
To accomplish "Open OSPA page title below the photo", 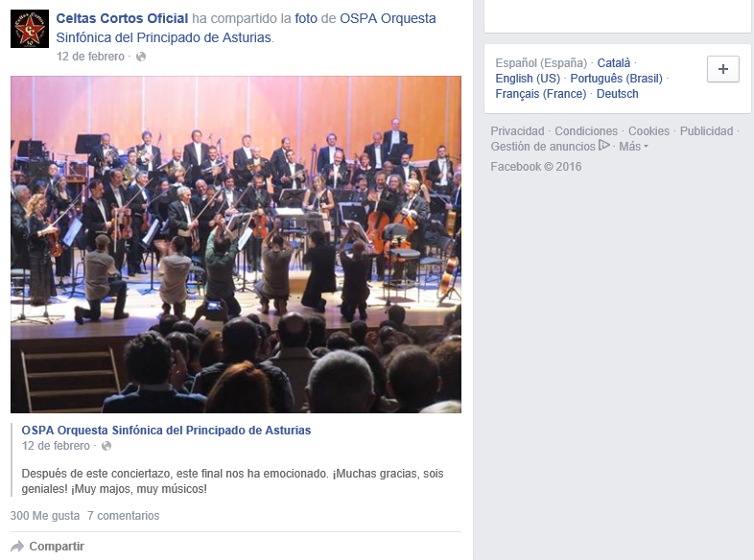I will point(166,431).
